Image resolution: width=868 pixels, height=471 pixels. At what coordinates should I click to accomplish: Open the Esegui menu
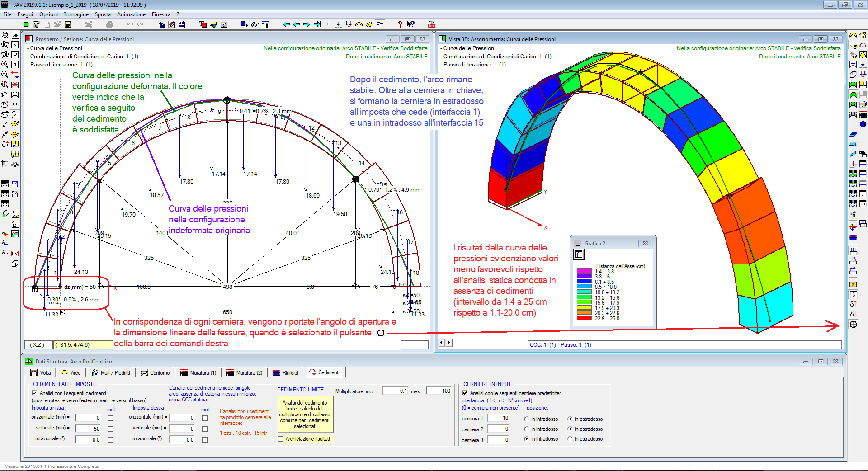point(25,14)
